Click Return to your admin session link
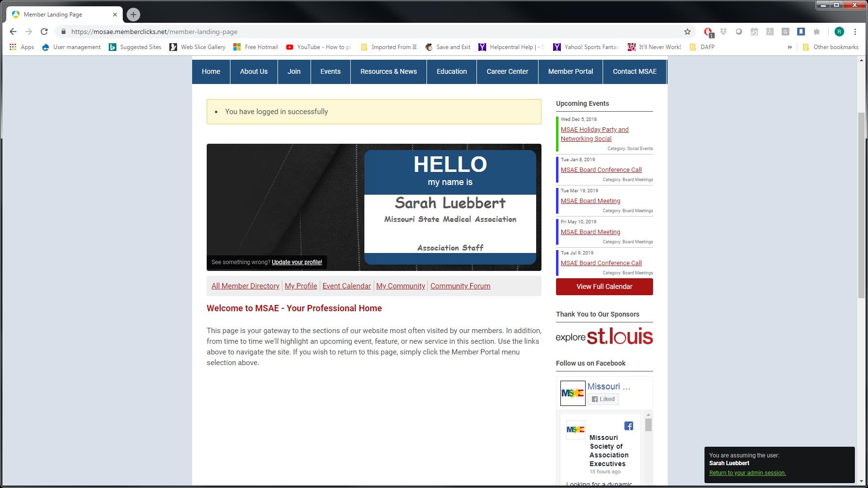This screenshot has width=868, height=488. pos(747,473)
